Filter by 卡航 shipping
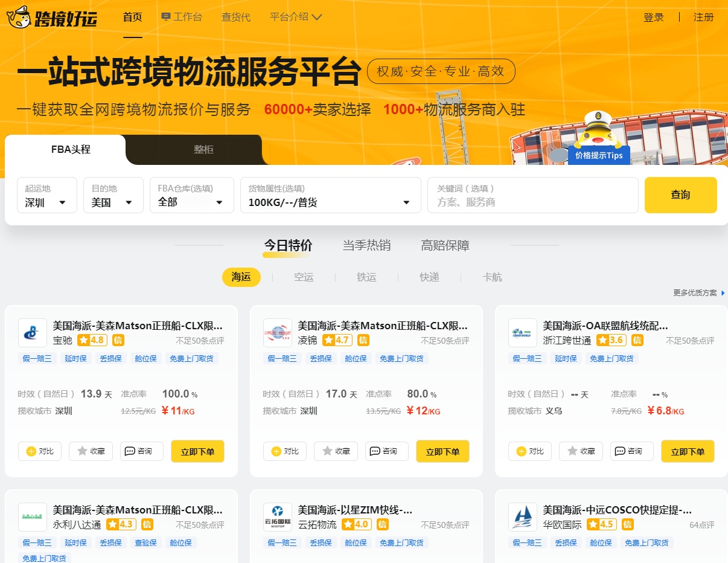The image size is (728, 563). 492,277
